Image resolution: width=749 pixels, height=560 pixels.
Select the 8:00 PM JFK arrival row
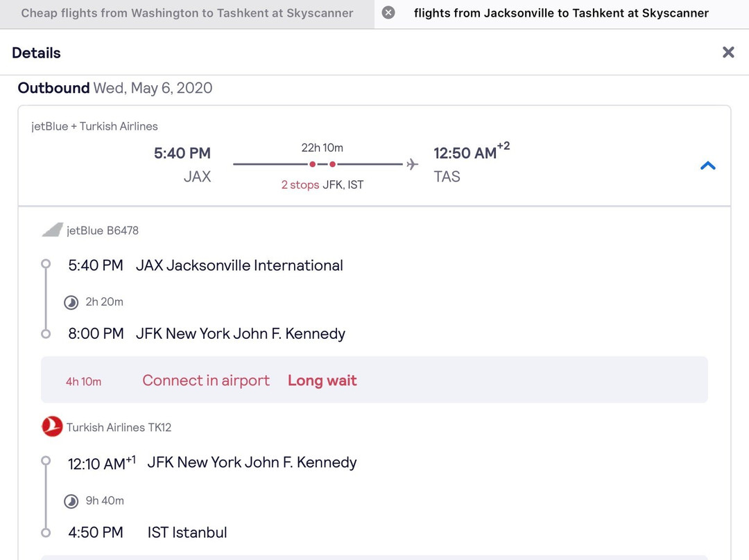click(x=206, y=333)
